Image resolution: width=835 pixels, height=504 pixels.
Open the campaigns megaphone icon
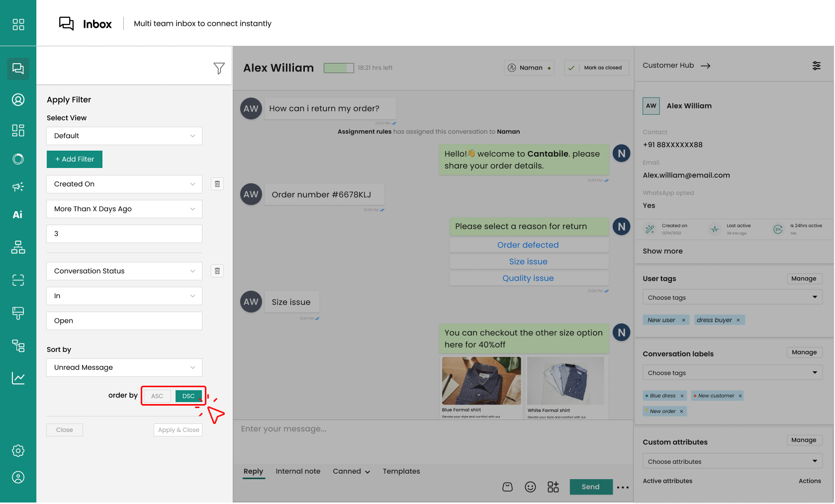click(18, 187)
